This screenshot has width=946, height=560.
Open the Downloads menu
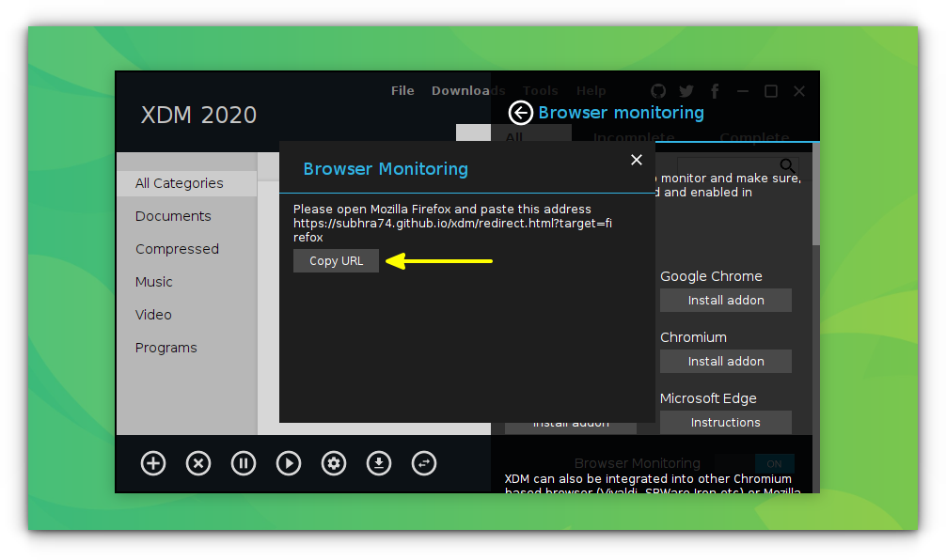(x=468, y=90)
